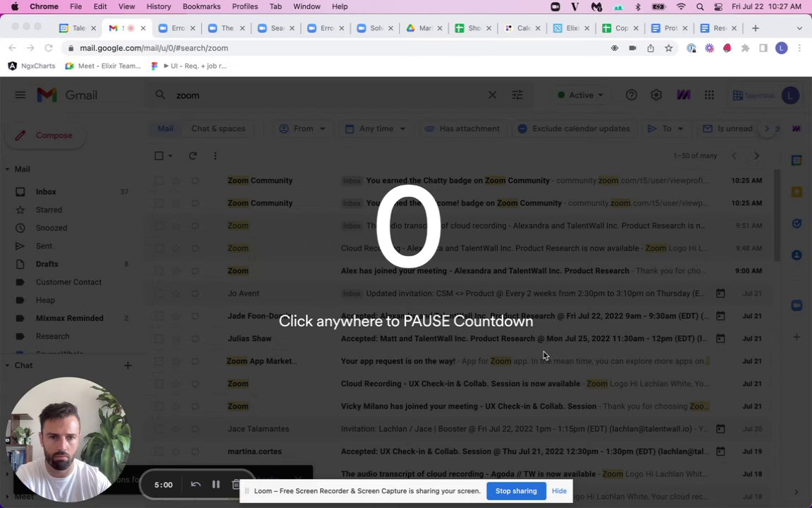Open the Bookmarks menu in menu bar
The image size is (812, 508).
pos(202,7)
